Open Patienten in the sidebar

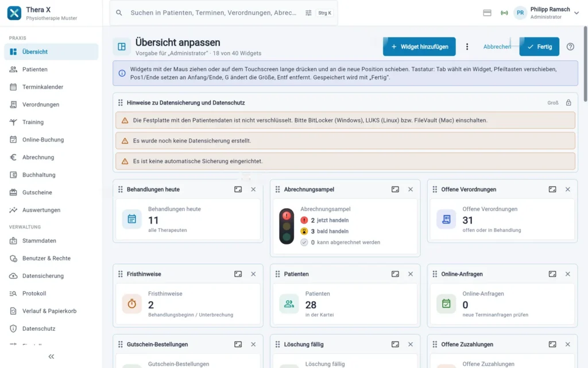51,70
